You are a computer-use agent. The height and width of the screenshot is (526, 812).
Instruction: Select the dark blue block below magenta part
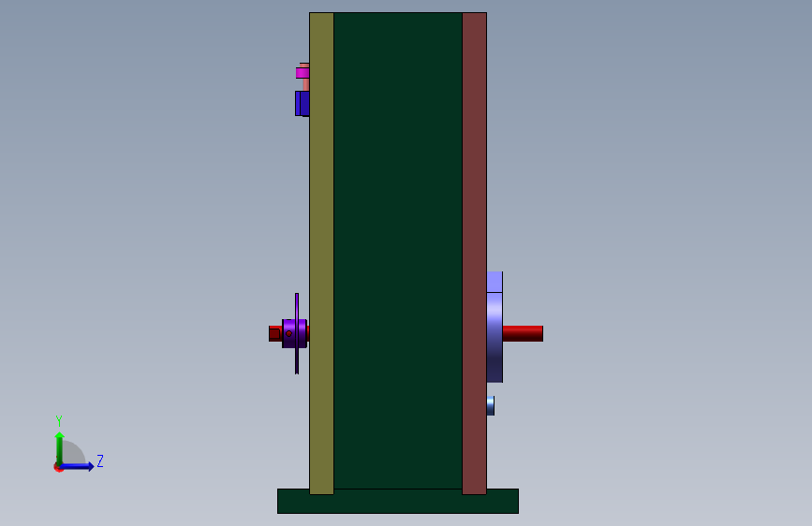pos(303,104)
